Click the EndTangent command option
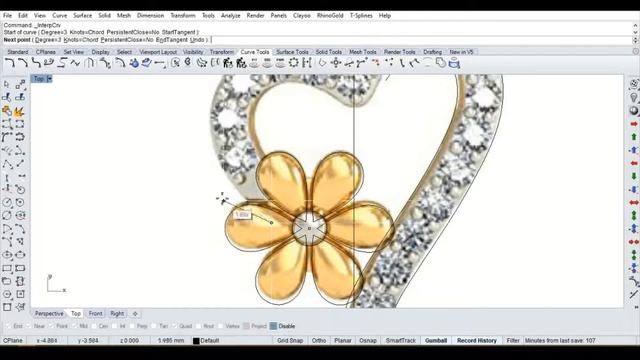Screen dimensions: 640x360 point(172,40)
